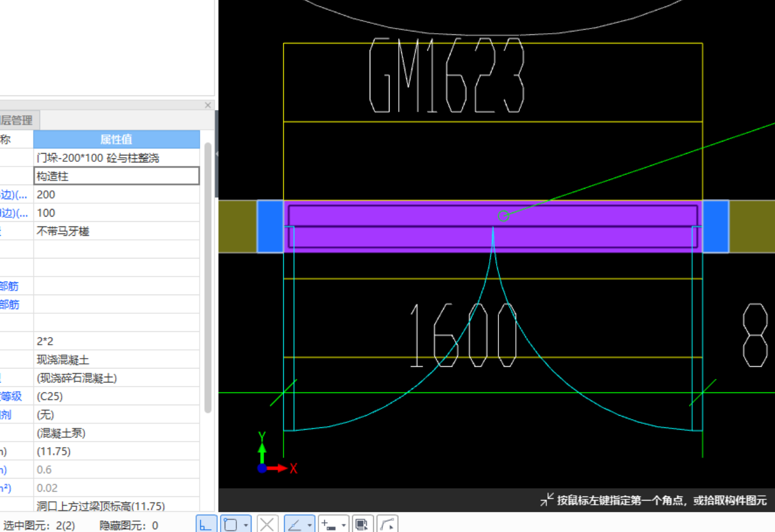
Task: Collapse the side panel with the splitter arrow
Action: 217,154
